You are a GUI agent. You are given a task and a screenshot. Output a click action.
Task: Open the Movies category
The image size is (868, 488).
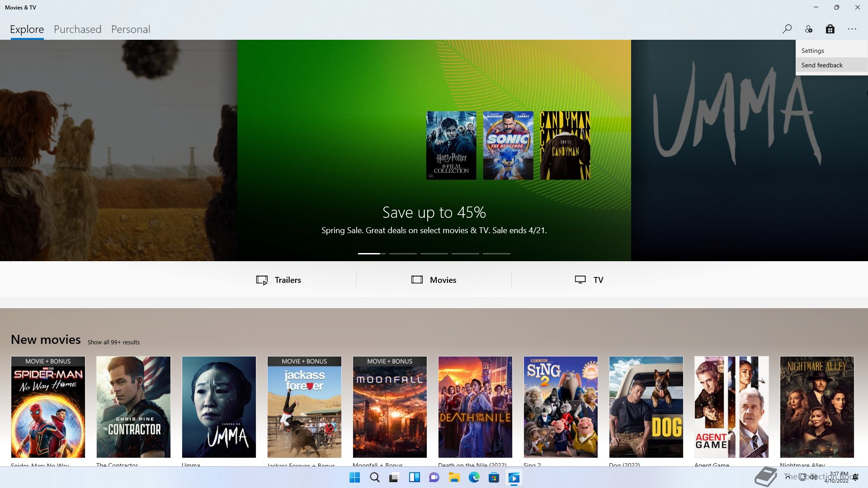pyautogui.click(x=434, y=280)
